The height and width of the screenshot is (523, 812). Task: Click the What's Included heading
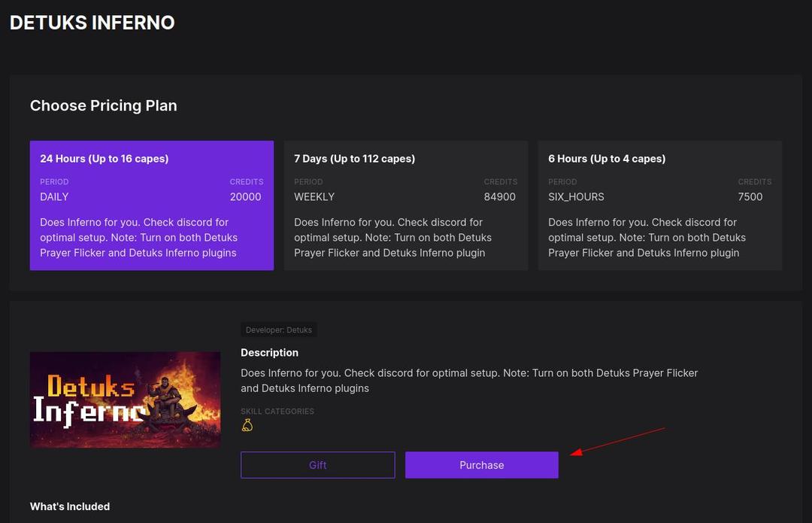(69, 506)
